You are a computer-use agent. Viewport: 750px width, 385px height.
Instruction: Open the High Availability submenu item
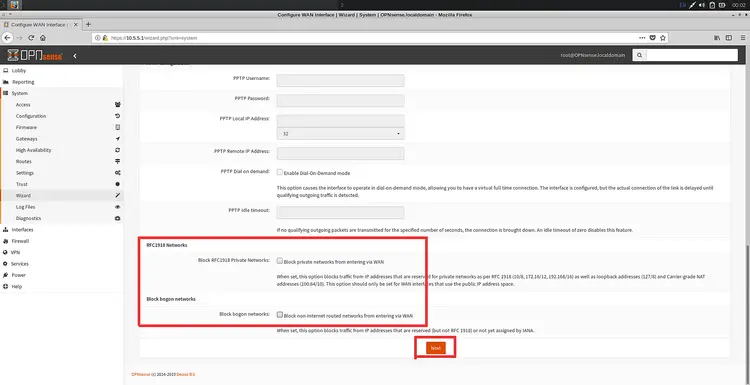(x=33, y=150)
